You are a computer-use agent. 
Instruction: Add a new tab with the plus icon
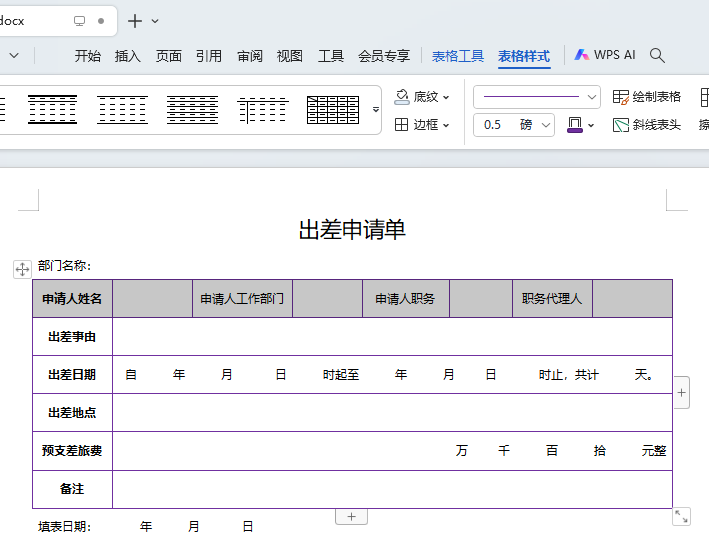click(x=135, y=21)
